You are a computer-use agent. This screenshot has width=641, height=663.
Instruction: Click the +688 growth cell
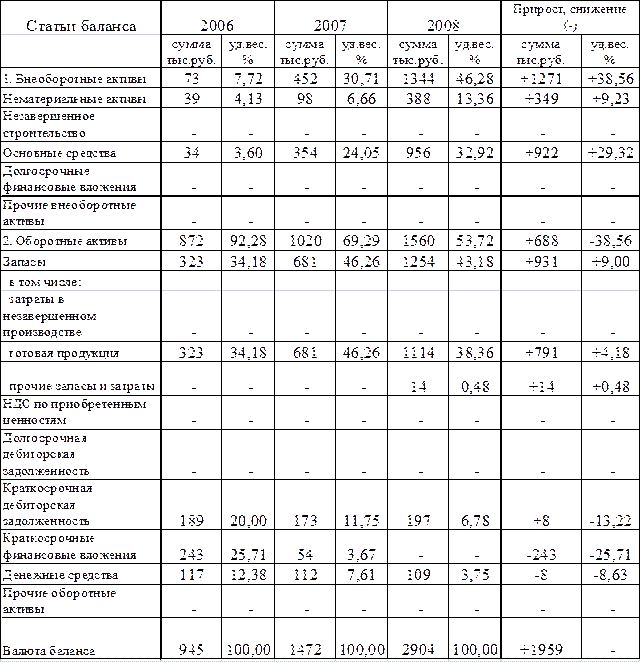[541, 241]
